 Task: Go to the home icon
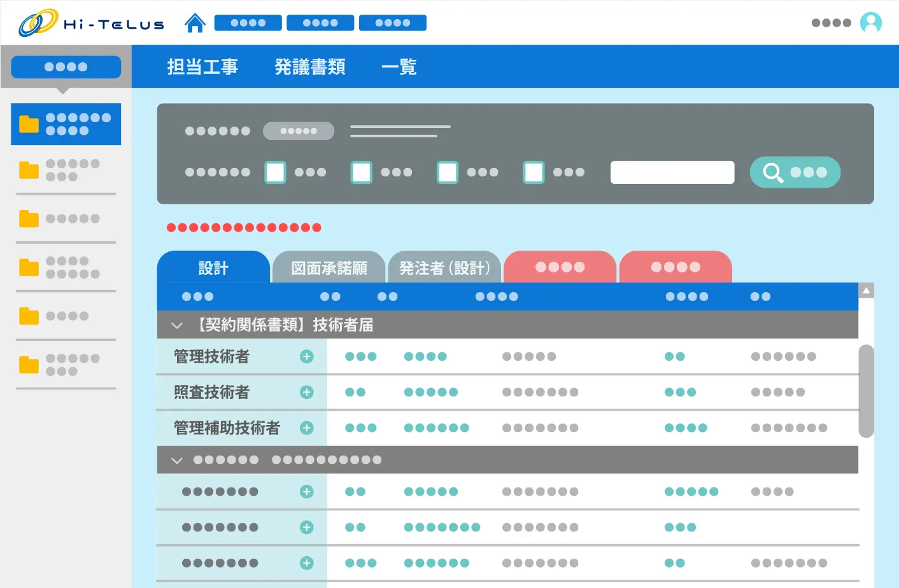195,23
